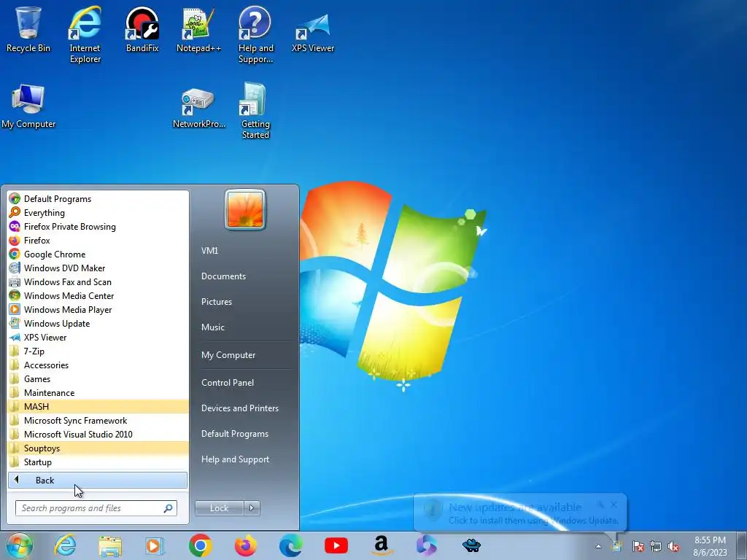
Task: Click the Copilot-style taskbar icon beside Amazon
Action: point(426,545)
